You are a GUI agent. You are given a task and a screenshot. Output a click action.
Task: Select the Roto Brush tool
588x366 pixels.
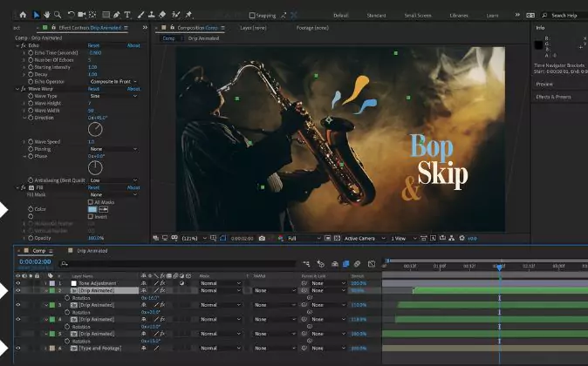175,15
